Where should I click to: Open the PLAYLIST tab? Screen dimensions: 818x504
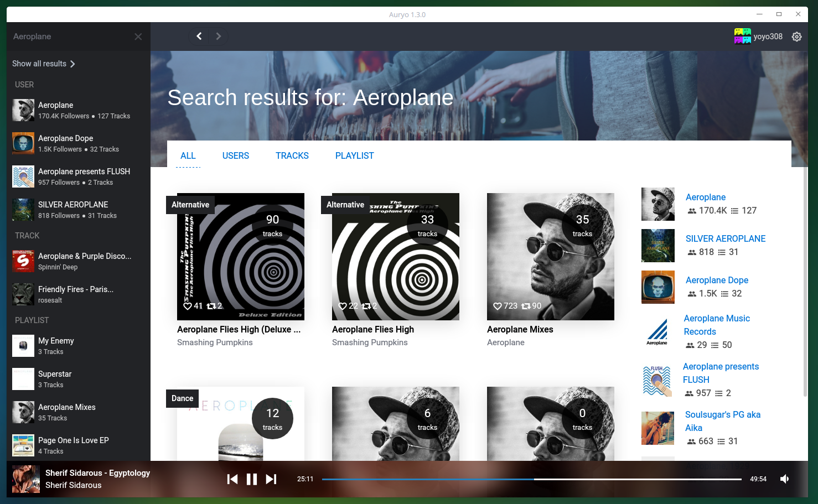[x=354, y=156]
